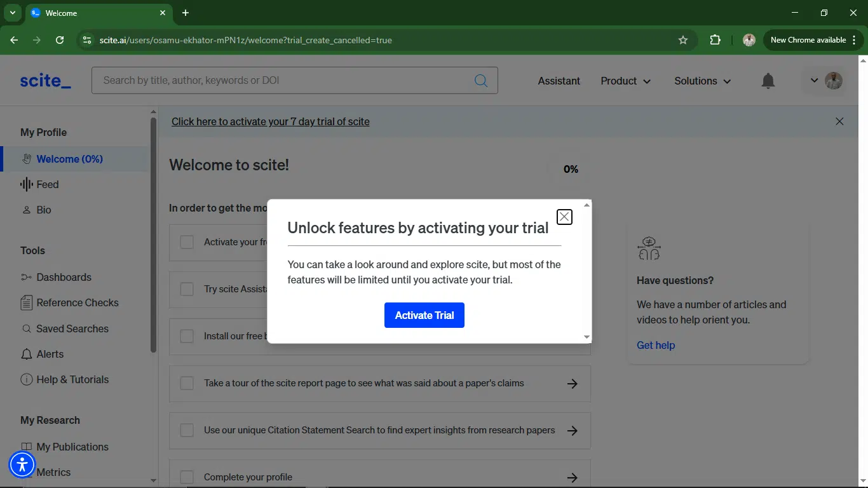Close the Unlock features dialog
868x488 pixels.
[564, 217]
